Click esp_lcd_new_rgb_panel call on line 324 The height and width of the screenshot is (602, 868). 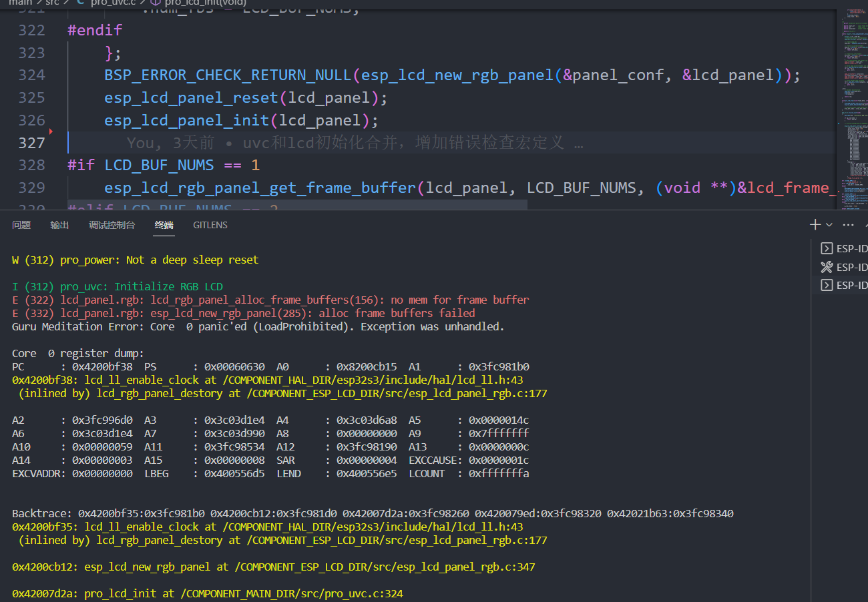(x=457, y=75)
